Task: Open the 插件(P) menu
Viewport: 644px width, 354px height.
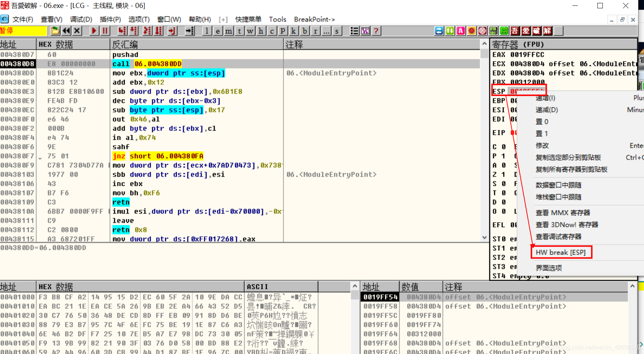Action: pyautogui.click(x=110, y=19)
